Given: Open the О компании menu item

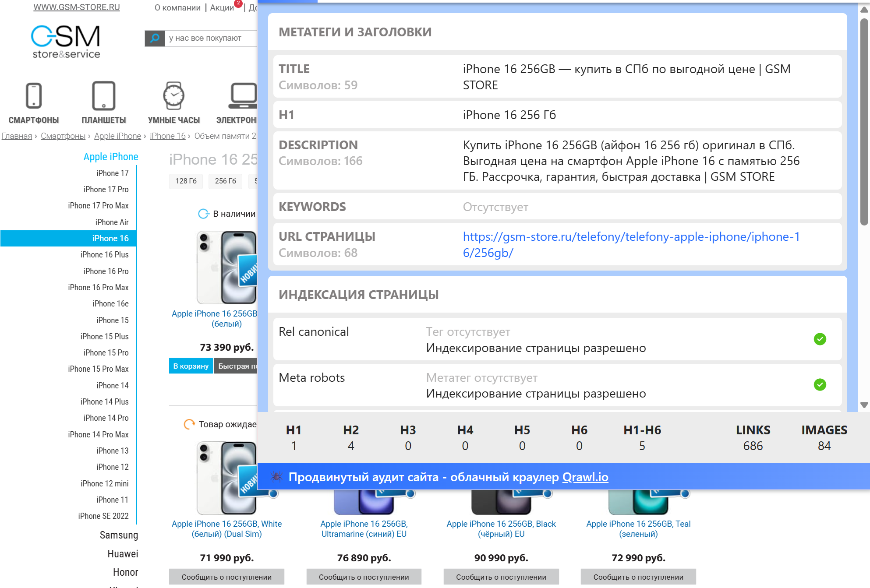Looking at the screenshot, I should point(177,7).
